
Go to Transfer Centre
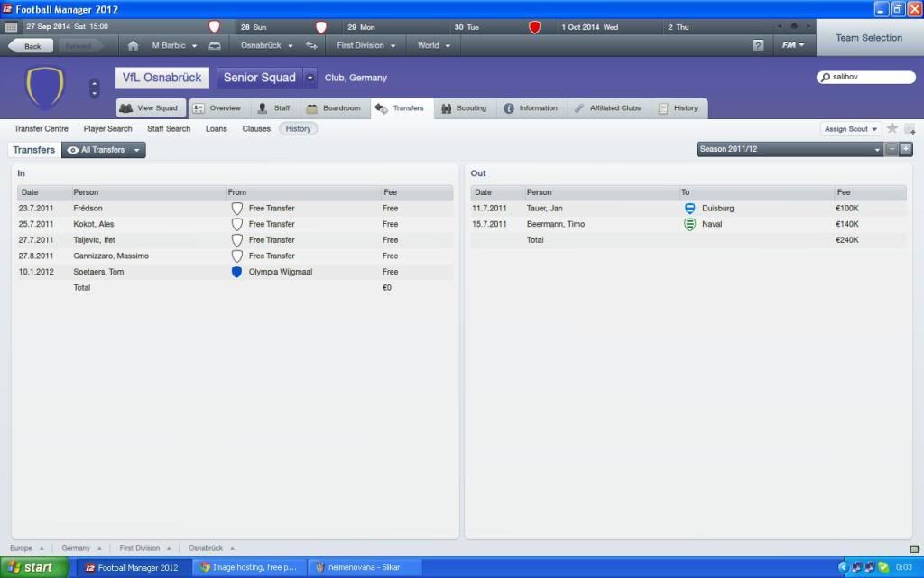tap(42, 128)
